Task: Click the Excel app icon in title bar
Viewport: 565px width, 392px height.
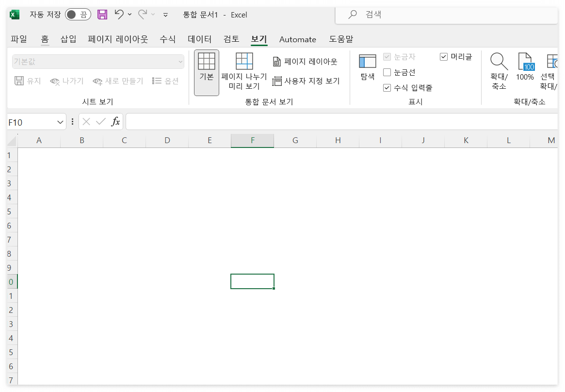Action: pos(15,15)
